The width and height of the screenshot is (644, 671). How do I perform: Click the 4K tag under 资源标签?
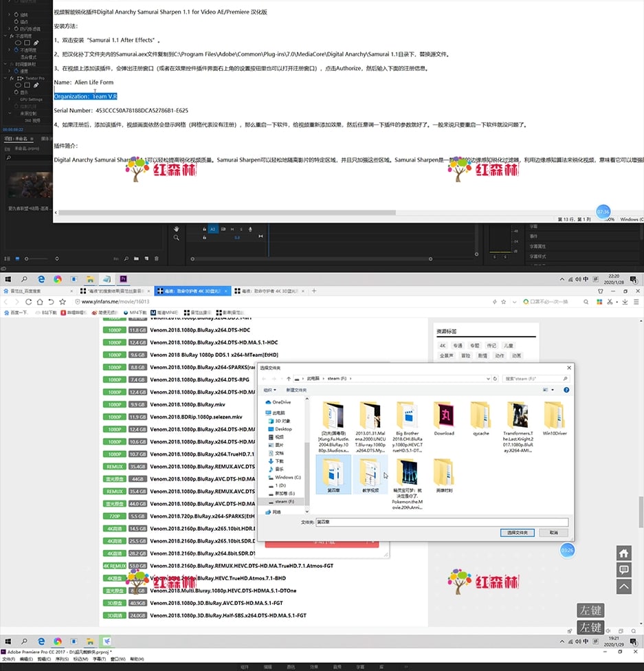point(443,345)
